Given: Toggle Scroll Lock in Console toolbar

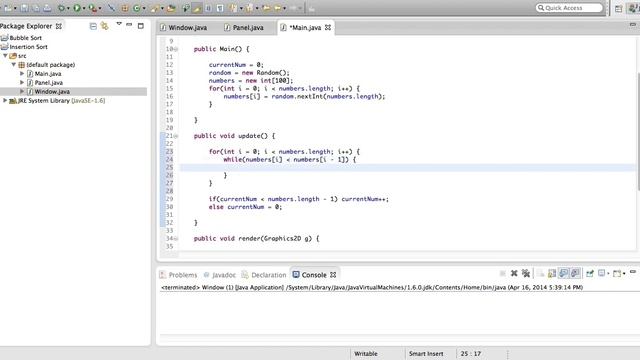Looking at the screenshot, I should pyautogui.click(x=552, y=273).
